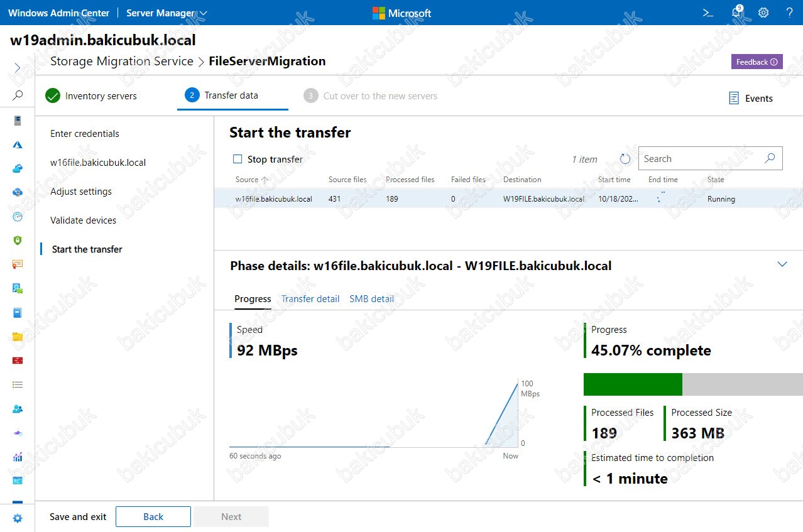Open Local users and groups icon
Image resolution: width=803 pixels, height=532 pixels.
click(18, 408)
